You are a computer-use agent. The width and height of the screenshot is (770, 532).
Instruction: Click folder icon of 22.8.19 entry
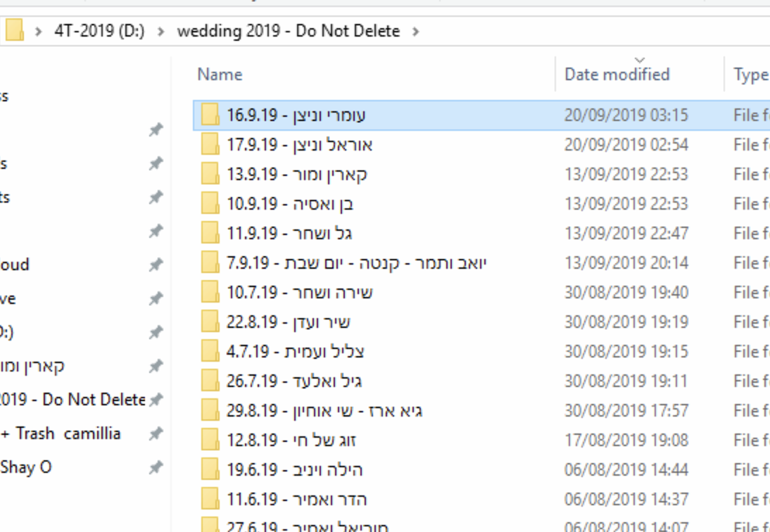[x=210, y=322]
